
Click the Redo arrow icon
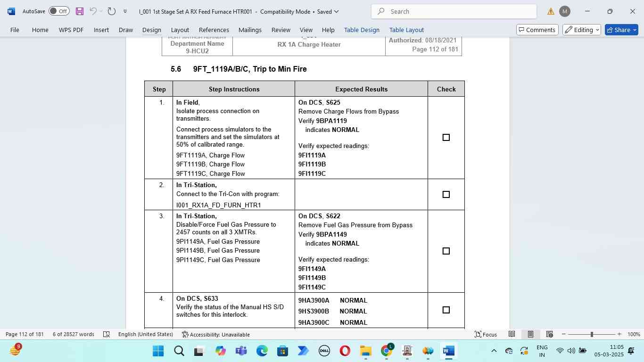[x=112, y=11]
